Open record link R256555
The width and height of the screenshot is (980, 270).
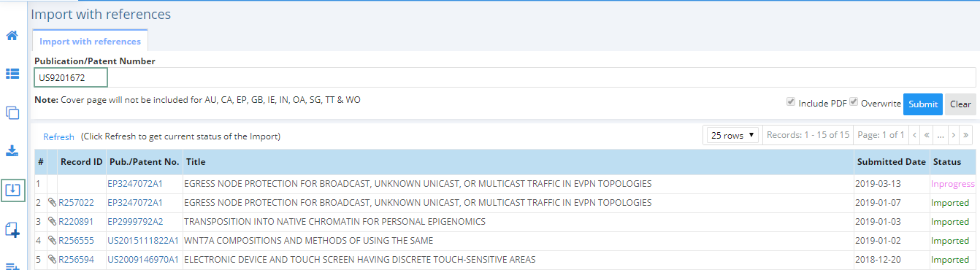point(76,241)
